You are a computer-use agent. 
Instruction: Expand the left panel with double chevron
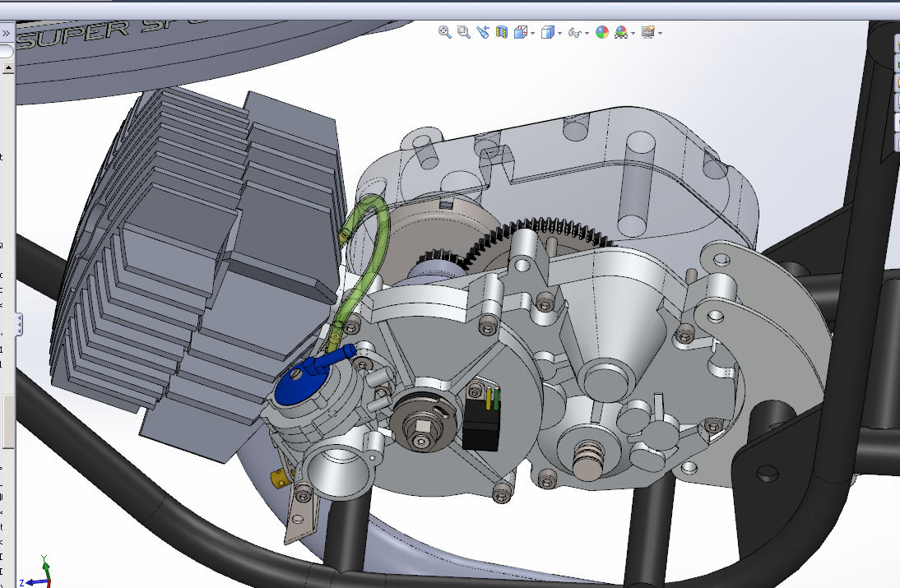(x=6, y=33)
